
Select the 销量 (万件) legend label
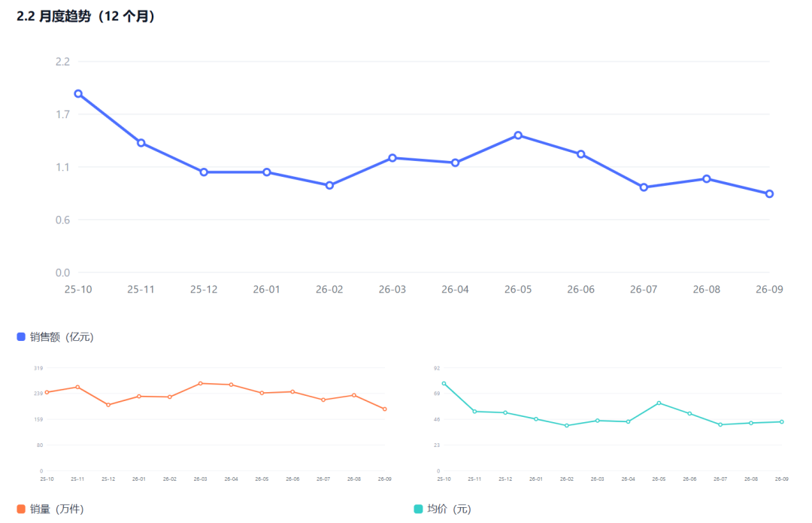(56, 509)
